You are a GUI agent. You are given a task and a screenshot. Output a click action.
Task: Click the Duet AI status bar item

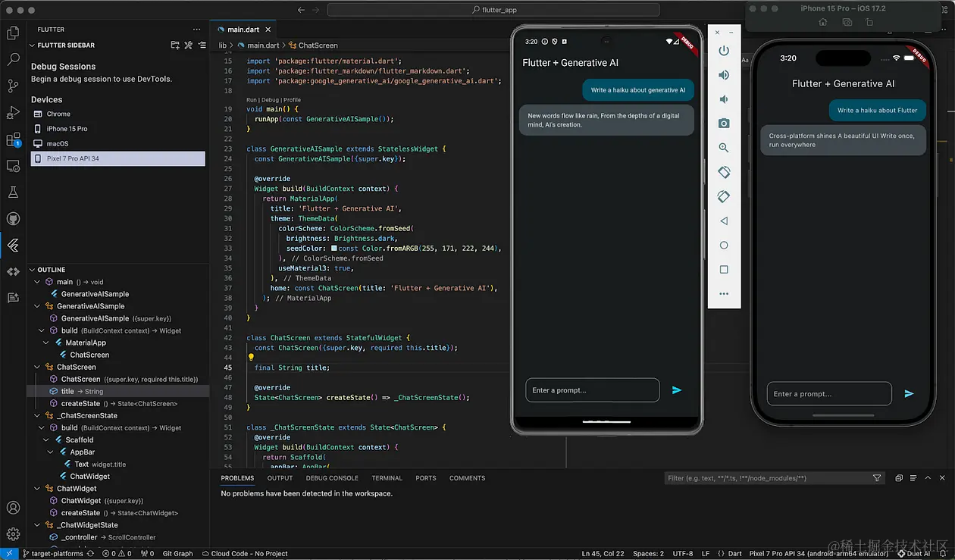click(x=913, y=553)
